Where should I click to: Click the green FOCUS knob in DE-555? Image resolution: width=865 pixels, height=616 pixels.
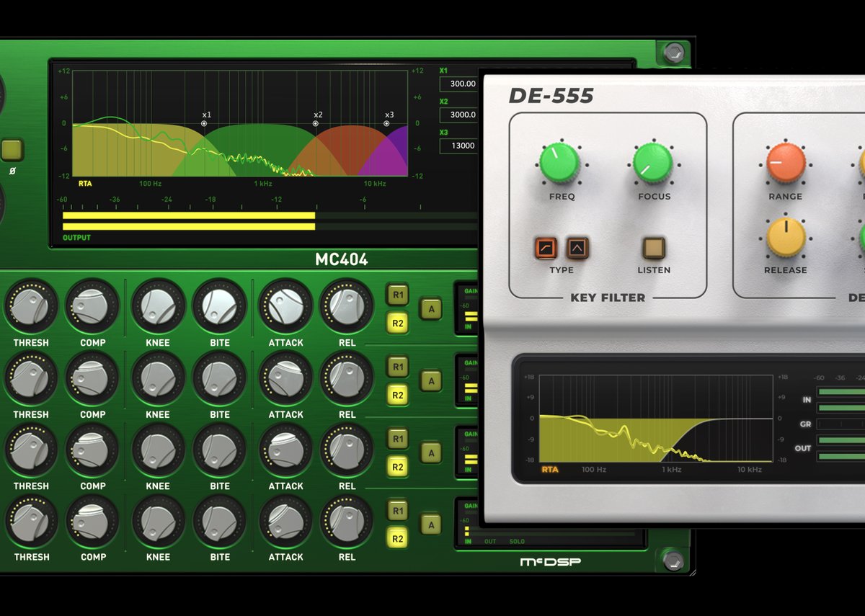[x=653, y=163]
